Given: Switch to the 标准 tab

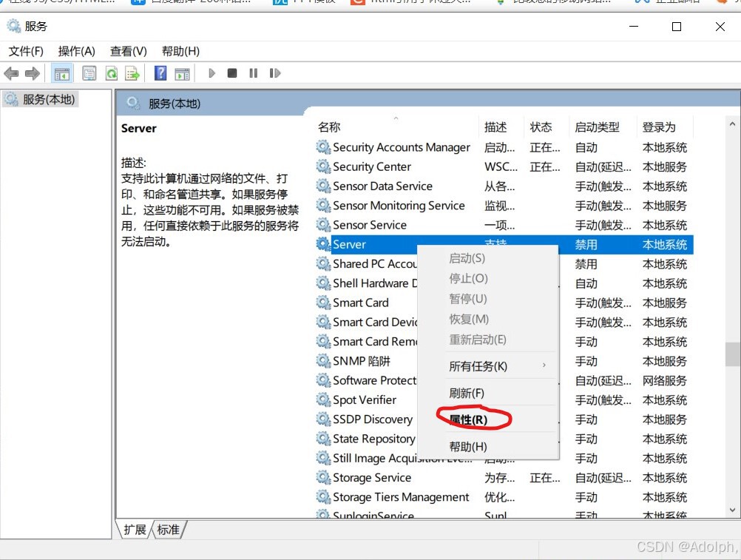Looking at the screenshot, I should click(x=169, y=530).
